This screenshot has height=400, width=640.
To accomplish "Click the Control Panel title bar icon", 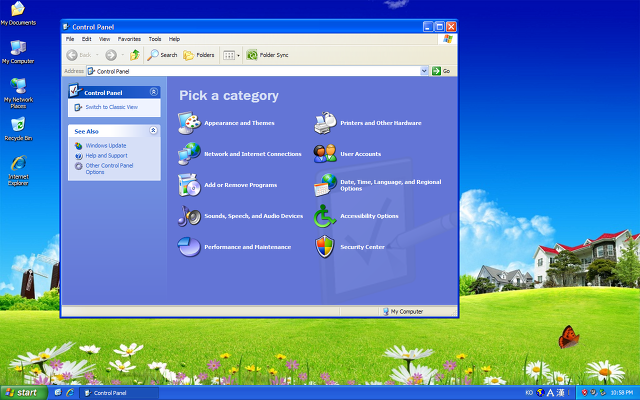I will click(66, 27).
